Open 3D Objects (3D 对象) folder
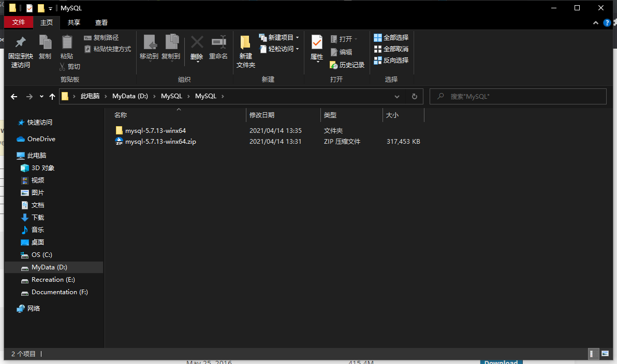This screenshot has width=617, height=364. pyautogui.click(x=42, y=168)
